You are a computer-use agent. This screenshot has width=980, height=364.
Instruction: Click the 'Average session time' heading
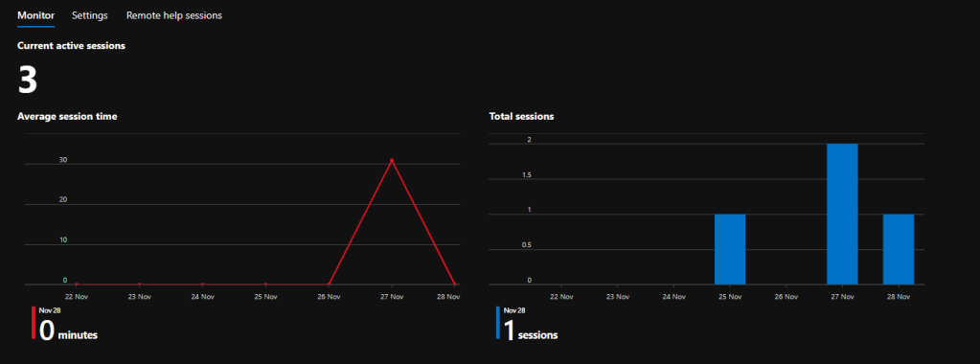[x=67, y=116]
